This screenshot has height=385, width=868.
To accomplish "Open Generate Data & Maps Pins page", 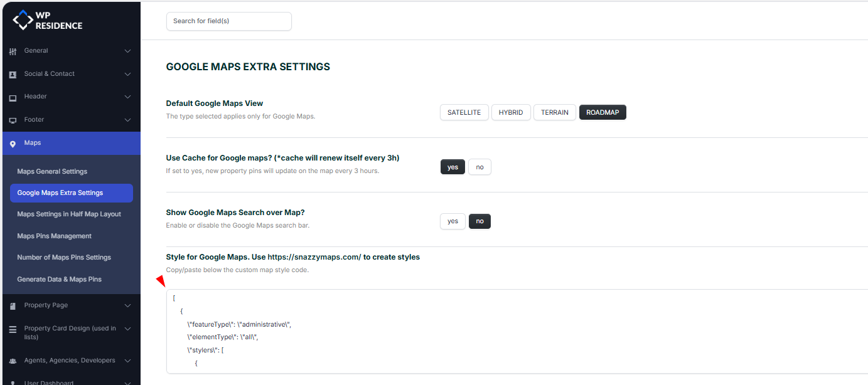I will [59, 279].
